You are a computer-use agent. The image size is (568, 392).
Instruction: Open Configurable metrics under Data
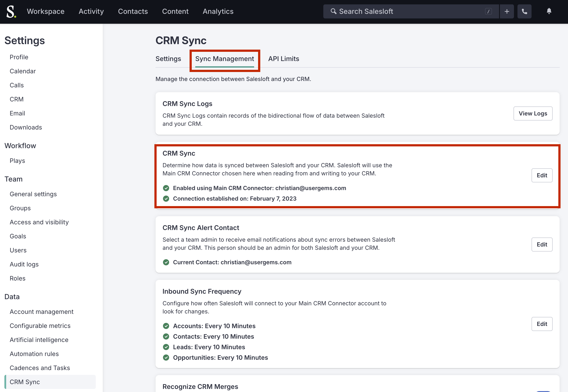point(40,326)
